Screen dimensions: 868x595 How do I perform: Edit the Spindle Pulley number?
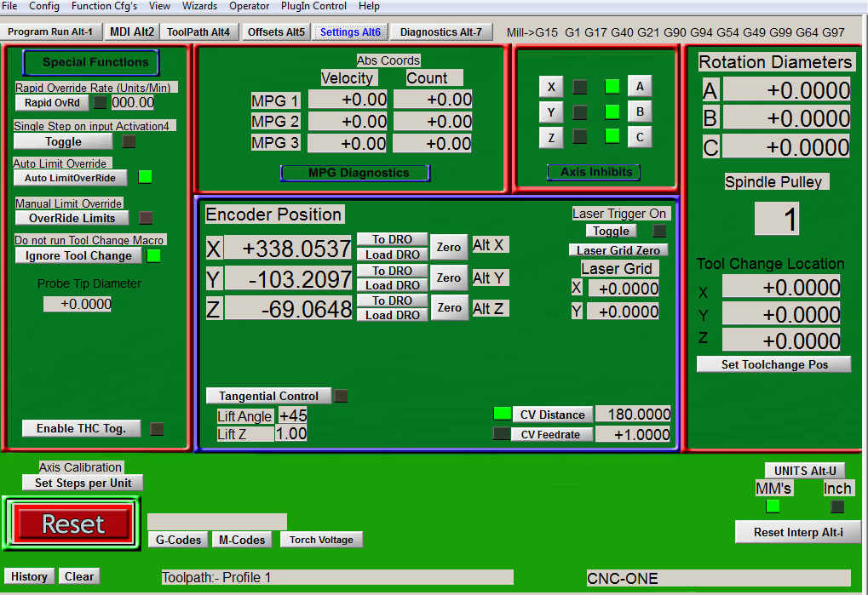[x=777, y=219]
